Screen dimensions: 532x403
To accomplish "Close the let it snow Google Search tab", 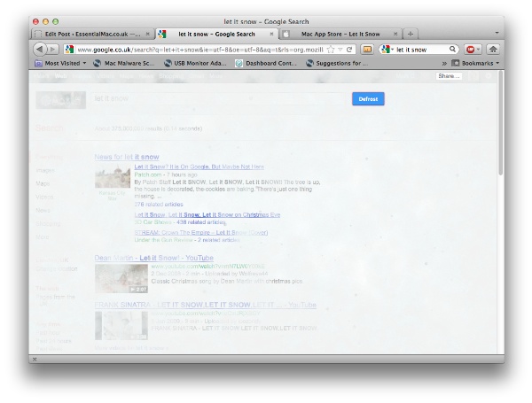I will [271, 34].
